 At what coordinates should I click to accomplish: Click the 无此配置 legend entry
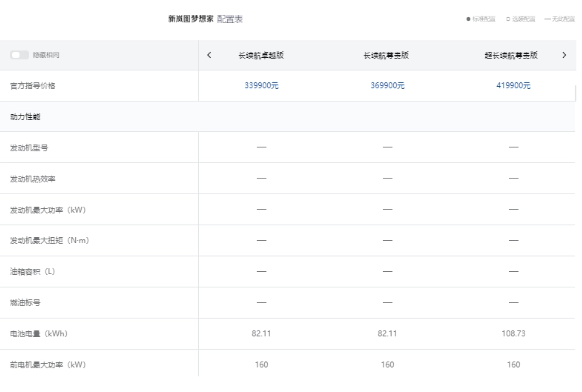click(559, 19)
